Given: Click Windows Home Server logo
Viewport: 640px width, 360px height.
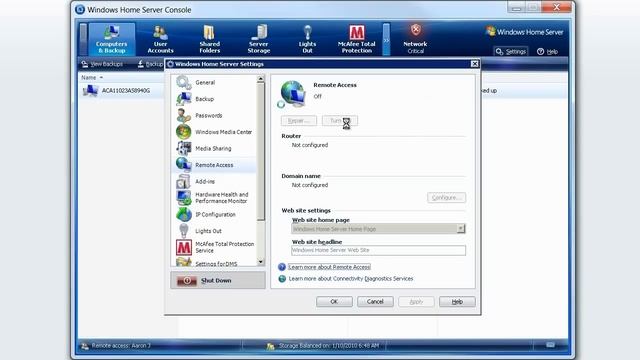Looking at the screenshot, I should point(524,31).
